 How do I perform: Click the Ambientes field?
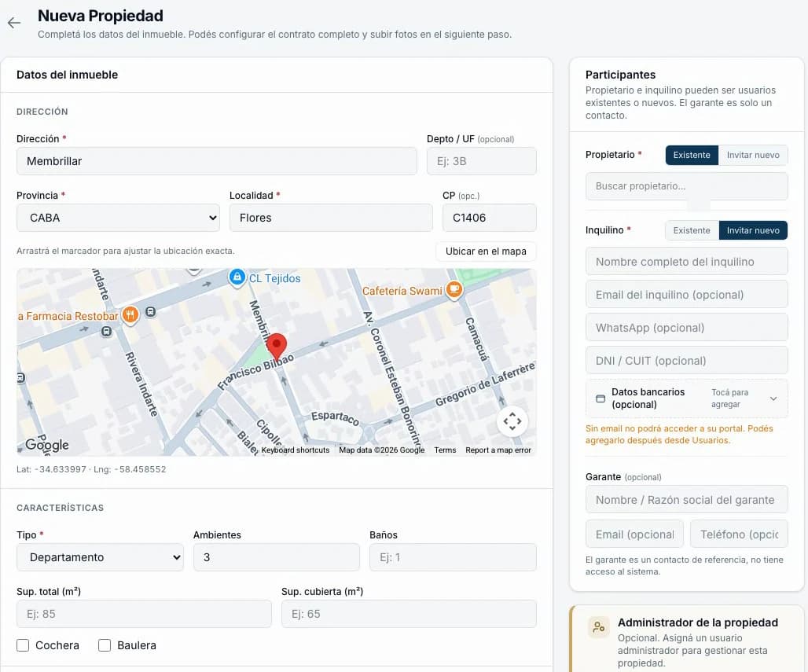pos(276,557)
